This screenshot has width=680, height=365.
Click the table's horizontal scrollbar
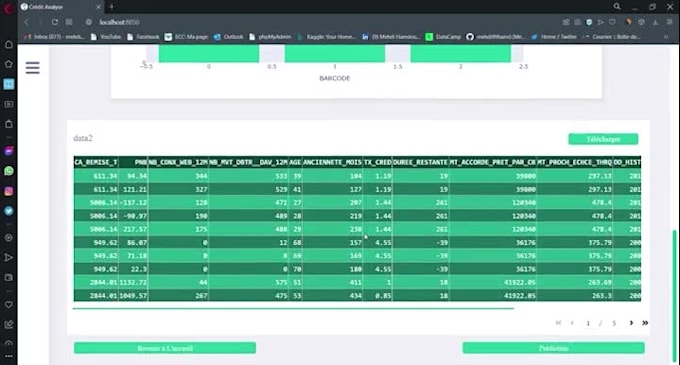tap(294, 309)
